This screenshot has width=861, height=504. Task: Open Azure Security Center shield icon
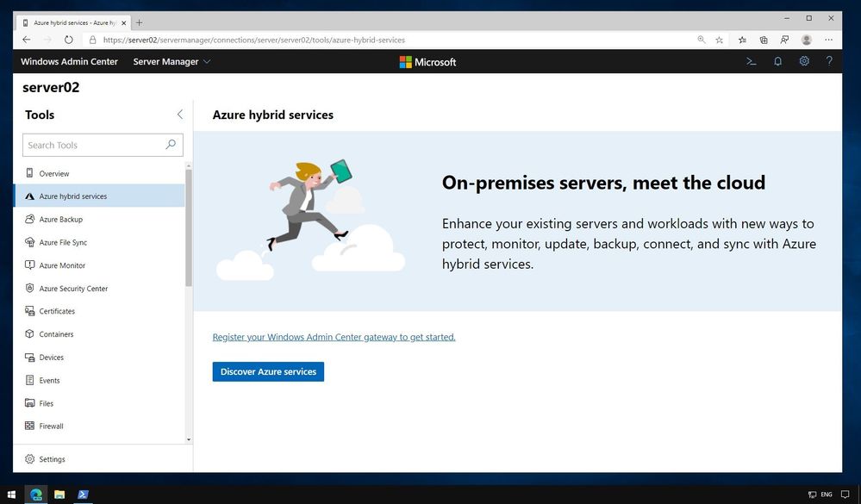click(29, 289)
